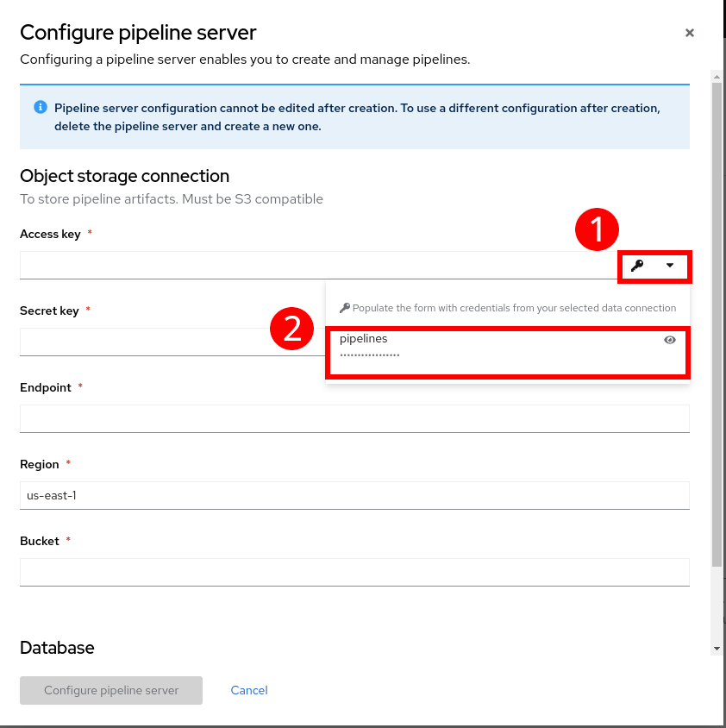Click the Region field showing us-east-1
726x728 pixels.
click(x=354, y=496)
